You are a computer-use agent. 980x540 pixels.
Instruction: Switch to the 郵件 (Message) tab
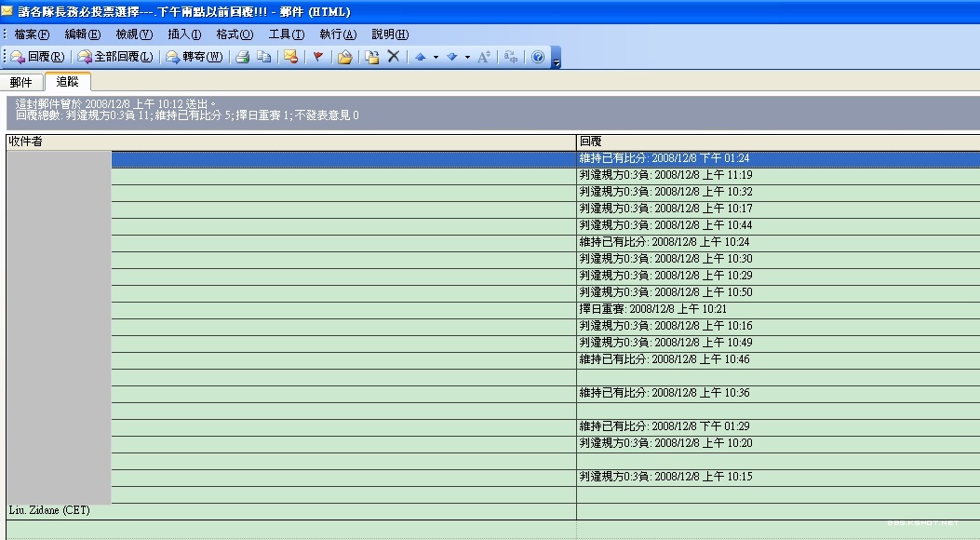(21, 83)
